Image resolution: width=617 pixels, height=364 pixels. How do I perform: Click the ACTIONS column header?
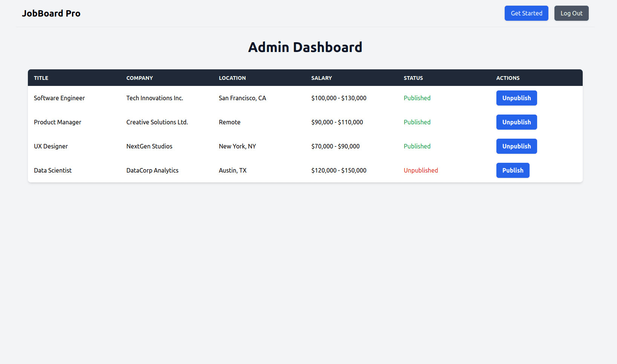508,78
